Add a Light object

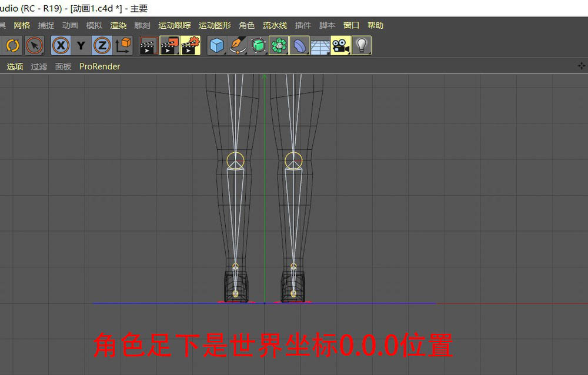point(361,45)
